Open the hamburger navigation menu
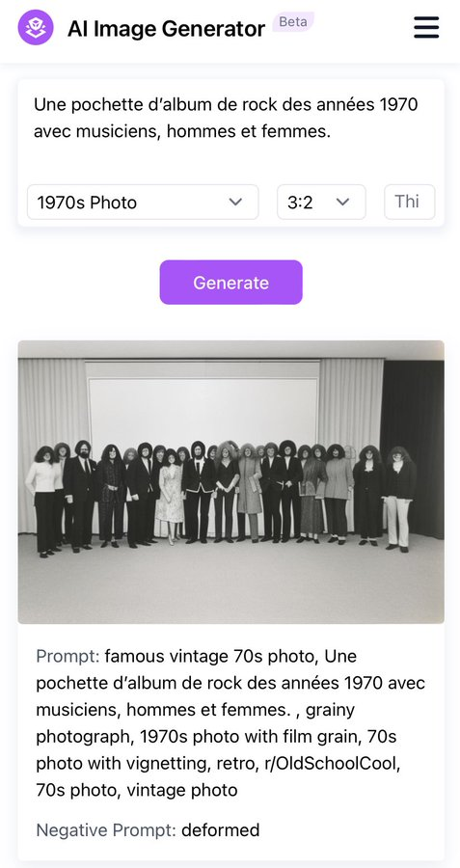 [x=426, y=27]
